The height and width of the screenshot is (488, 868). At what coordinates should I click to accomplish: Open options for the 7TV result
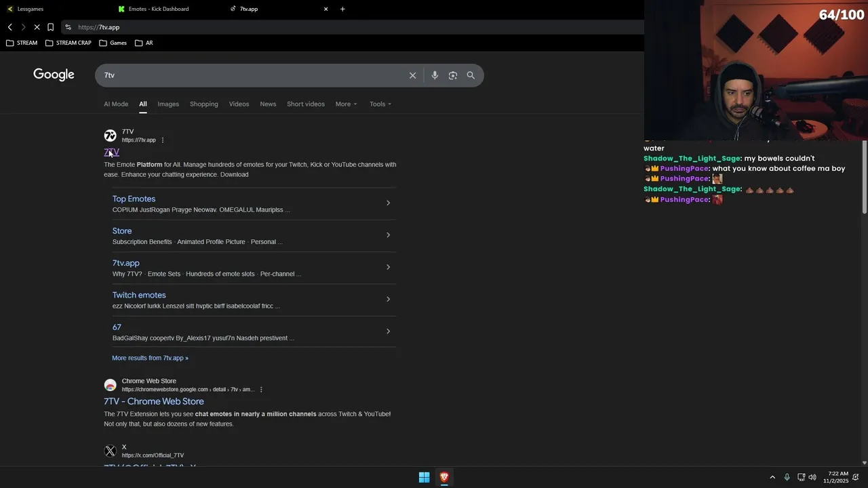[x=163, y=140]
